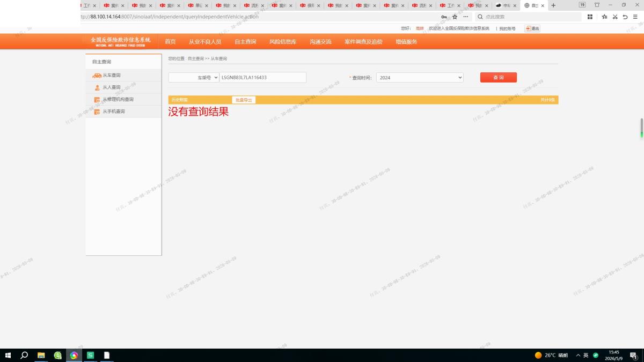
Task: Open the notification center icon
Action: coord(633,355)
